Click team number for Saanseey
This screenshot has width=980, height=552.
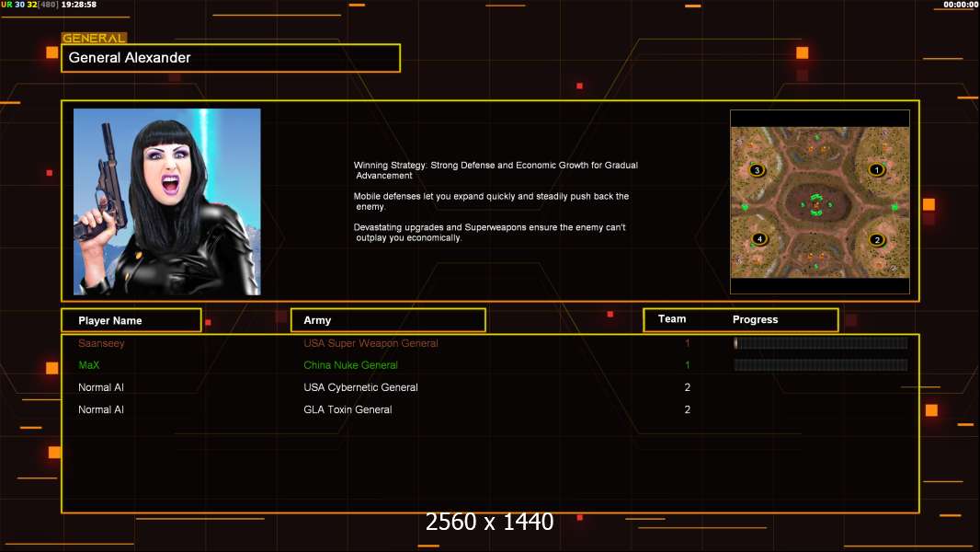[687, 343]
